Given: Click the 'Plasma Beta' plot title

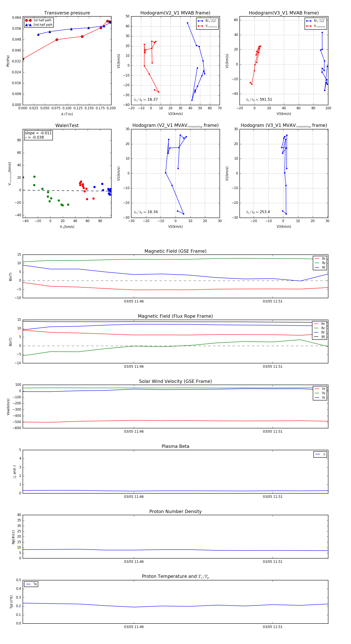Looking at the screenshot, I should pos(175,447).
